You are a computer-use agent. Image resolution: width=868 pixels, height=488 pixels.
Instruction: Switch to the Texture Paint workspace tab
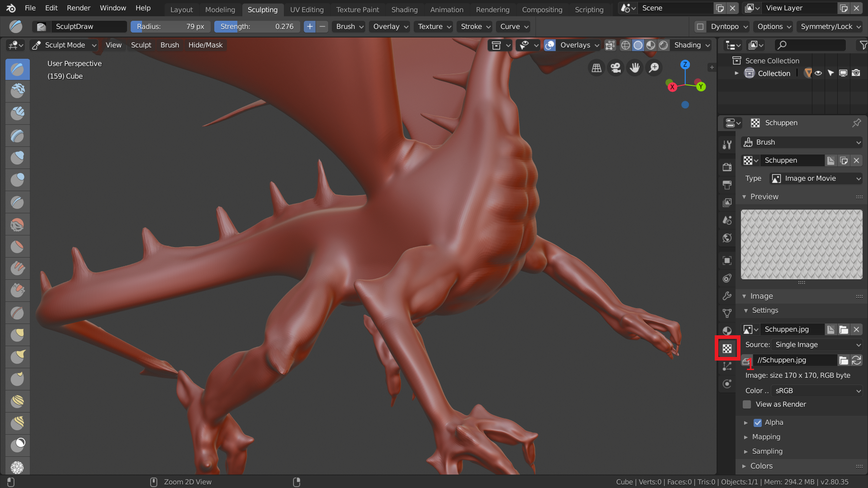click(x=358, y=9)
